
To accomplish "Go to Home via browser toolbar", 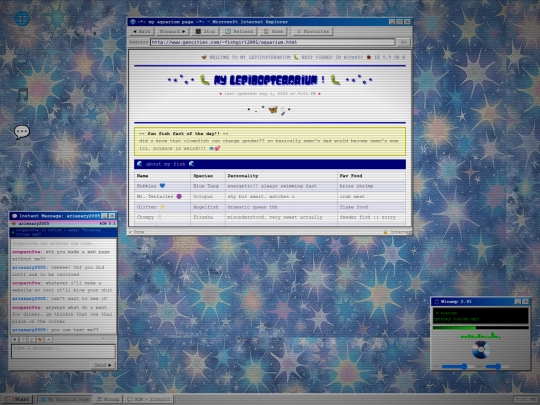I will click(x=273, y=31).
